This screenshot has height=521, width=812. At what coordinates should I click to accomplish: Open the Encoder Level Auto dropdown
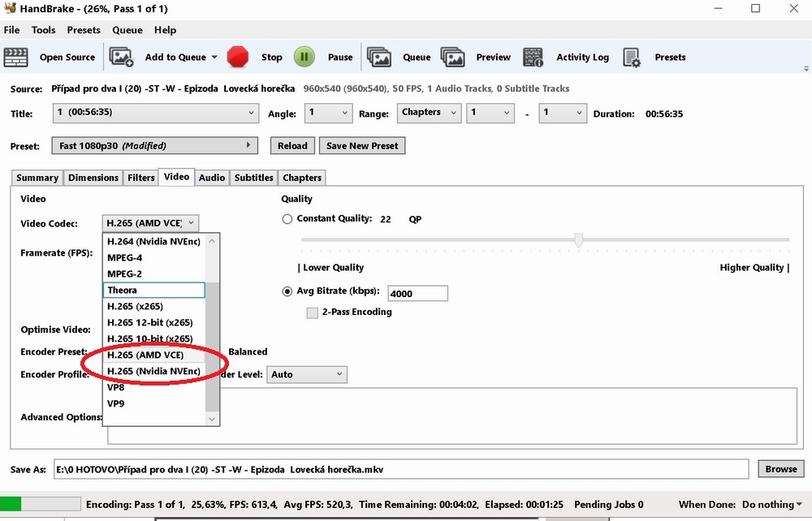(x=307, y=375)
